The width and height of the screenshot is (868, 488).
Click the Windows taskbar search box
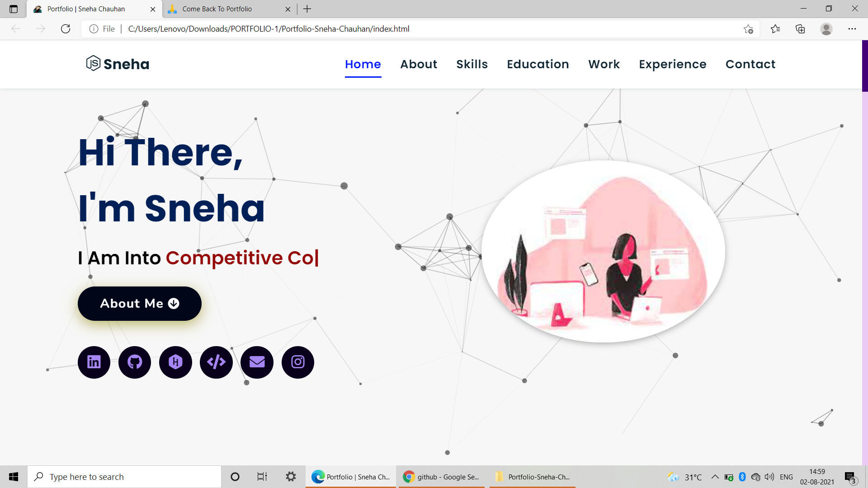[124, 477]
